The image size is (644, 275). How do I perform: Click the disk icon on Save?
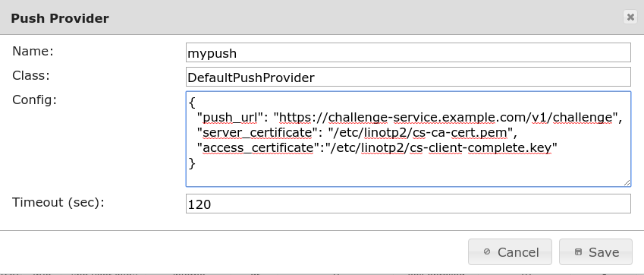click(578, 252)
